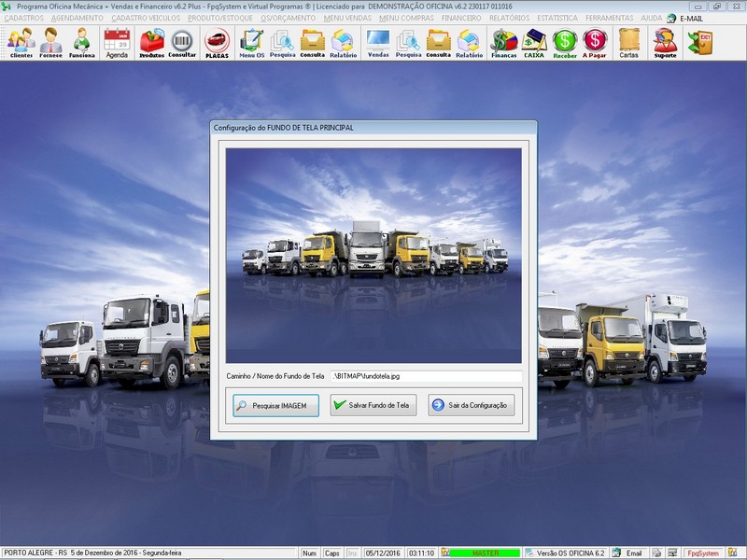Open the FINANCEIRO menu
This screenshot has height=560, width=747.
tap(461, 18)
